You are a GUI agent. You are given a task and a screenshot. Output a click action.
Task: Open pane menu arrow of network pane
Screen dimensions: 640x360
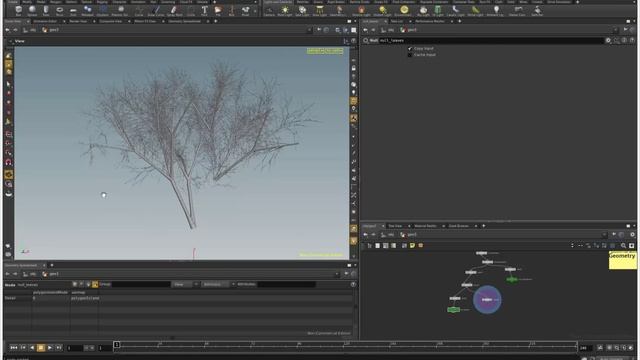click(x=634, y=226)
